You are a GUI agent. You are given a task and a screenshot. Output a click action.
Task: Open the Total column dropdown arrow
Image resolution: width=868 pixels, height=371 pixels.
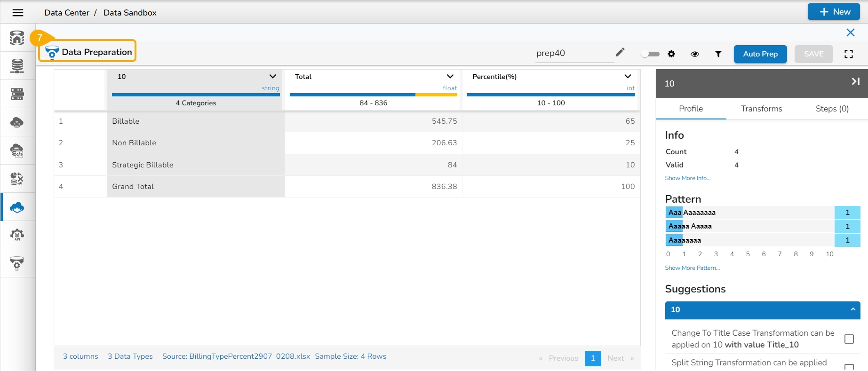click(x=450, y=77)
